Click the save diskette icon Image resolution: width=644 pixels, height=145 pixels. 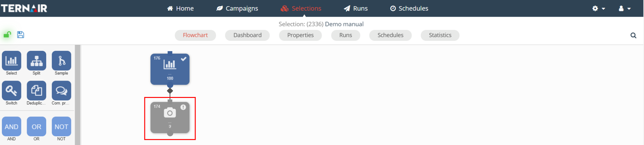(x=21, y=35)
